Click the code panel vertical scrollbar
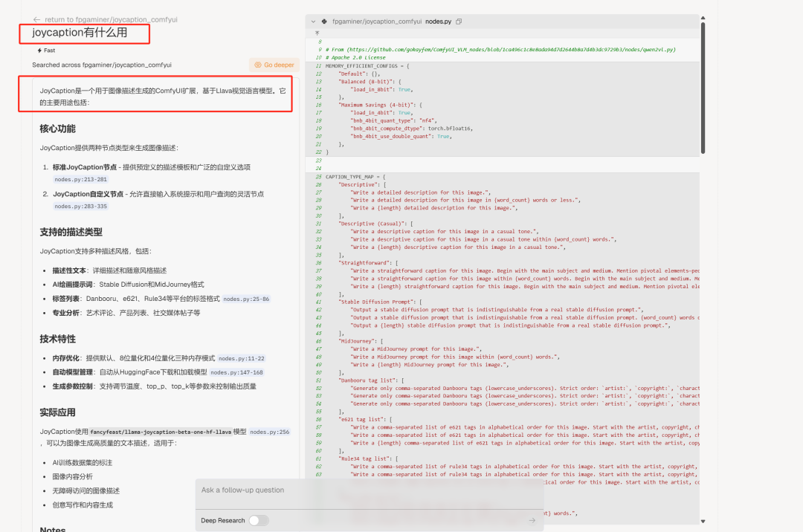803x532 pixels. (703, 87)
